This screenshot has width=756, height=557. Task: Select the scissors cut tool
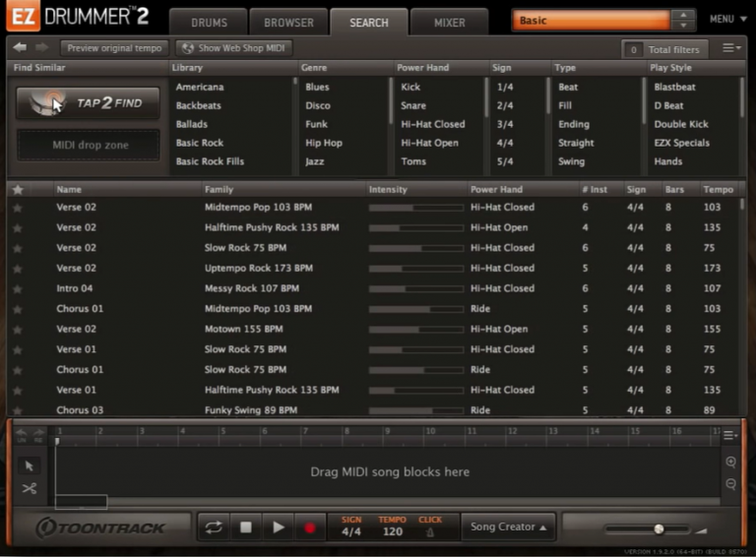point(29,488)
